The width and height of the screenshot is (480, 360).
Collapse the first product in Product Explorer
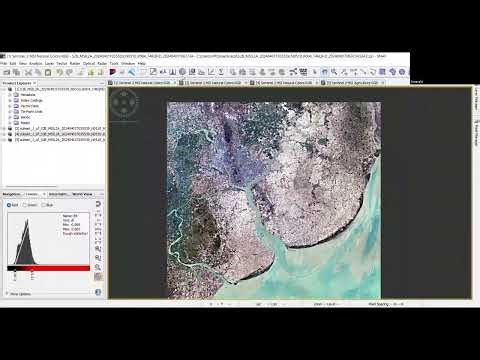[x=4, y=89]
